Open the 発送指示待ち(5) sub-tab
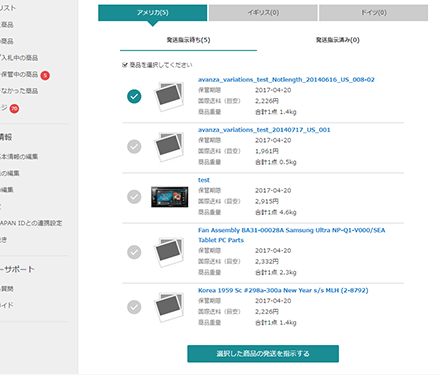The height and width of the screenshot is (375, 440). point(188,40)
